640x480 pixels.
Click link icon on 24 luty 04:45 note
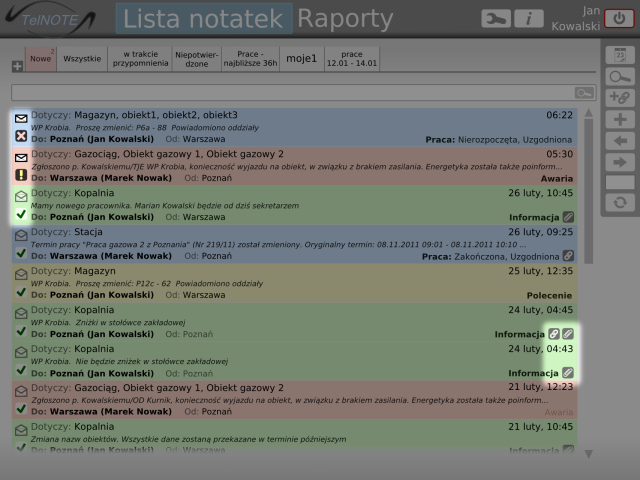(x=554, y=334)
